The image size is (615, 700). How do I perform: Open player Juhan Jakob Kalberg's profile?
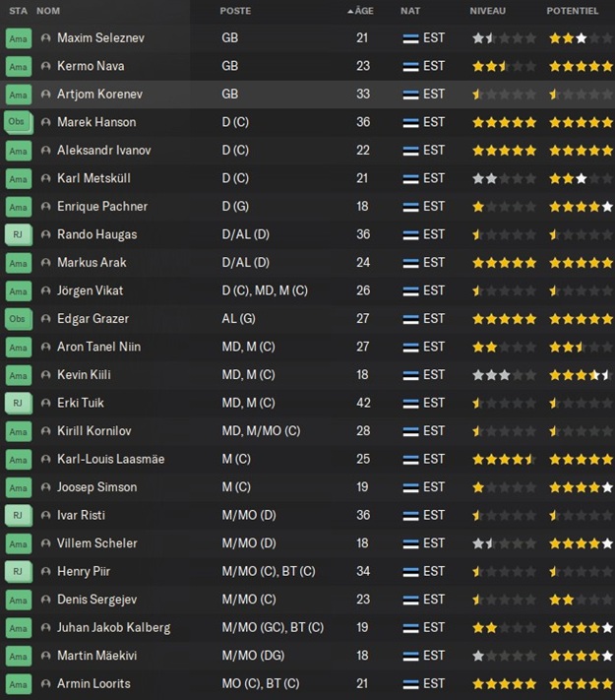pyautogui.click(x=114, y=628)
